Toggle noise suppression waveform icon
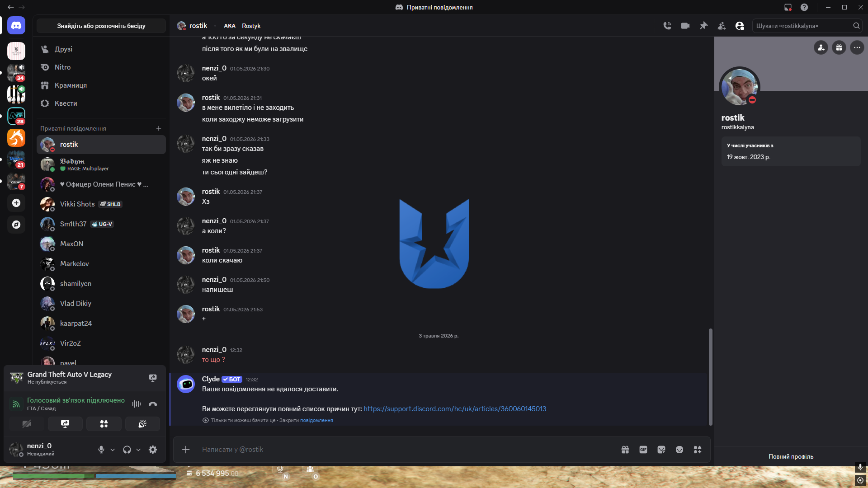Viewport: 868px width, 488px height. click(x=136, y=404)
